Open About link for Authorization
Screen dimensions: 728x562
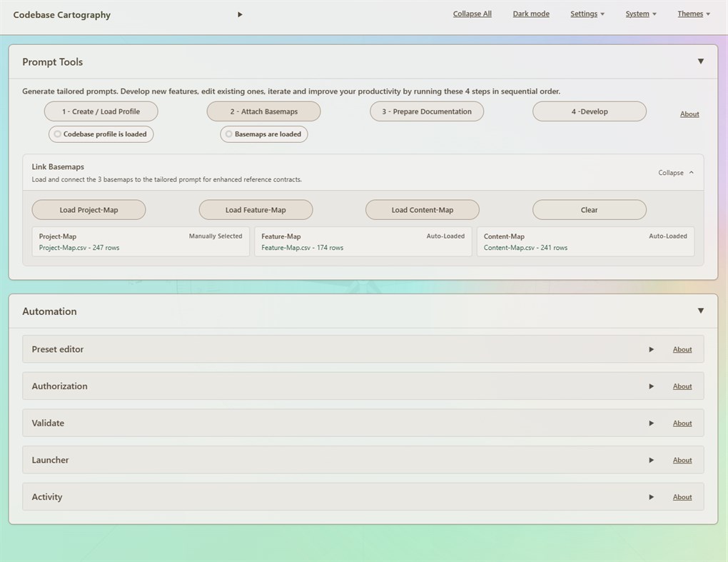click(682, 386)
